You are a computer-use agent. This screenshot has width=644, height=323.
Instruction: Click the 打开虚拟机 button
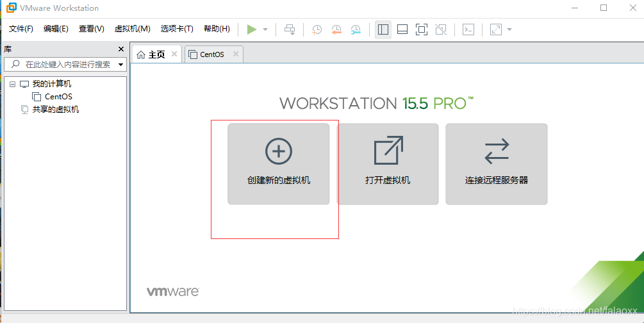pos(388,163)
